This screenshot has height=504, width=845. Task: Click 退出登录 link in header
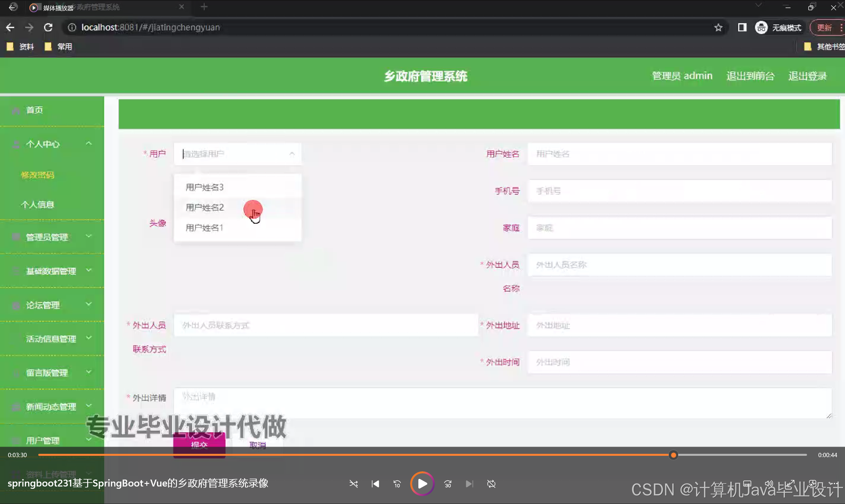click(x=807, y=76)
